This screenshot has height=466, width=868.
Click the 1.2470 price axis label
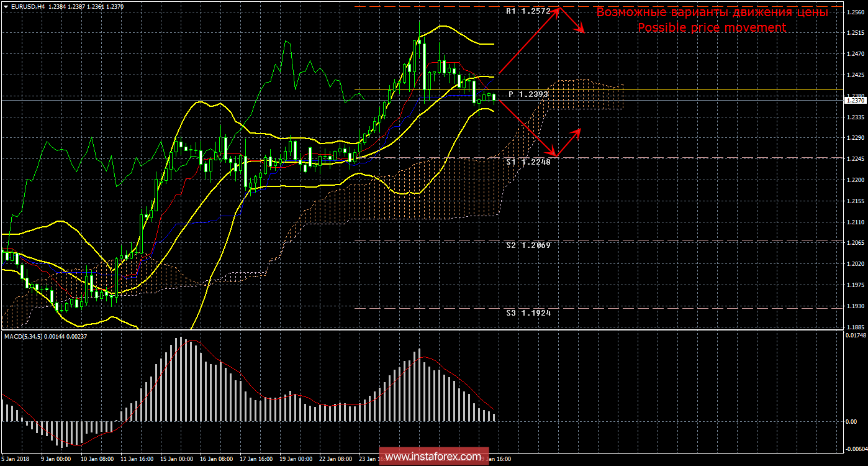click(855, 54)
